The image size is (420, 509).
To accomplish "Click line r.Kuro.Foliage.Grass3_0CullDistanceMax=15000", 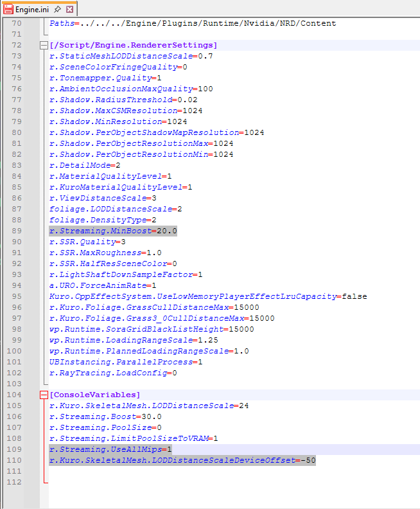I will (162, 319).
